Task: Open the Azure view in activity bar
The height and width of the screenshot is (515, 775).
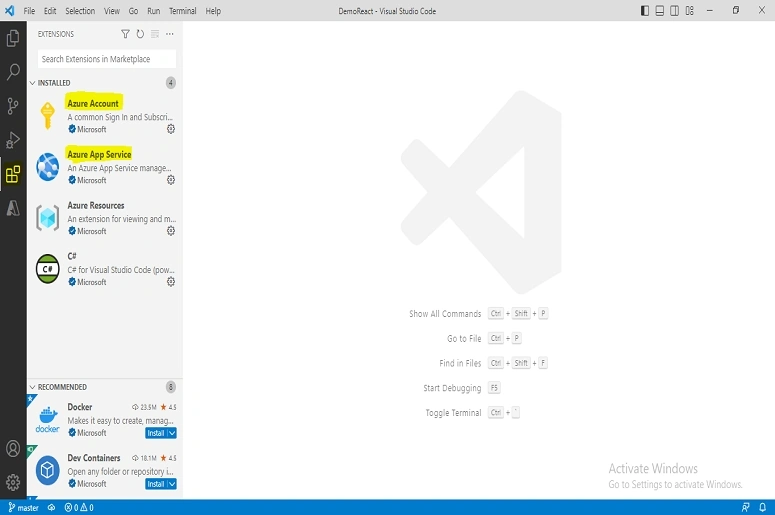Action: pyautogui.click(x=13, y=208)
